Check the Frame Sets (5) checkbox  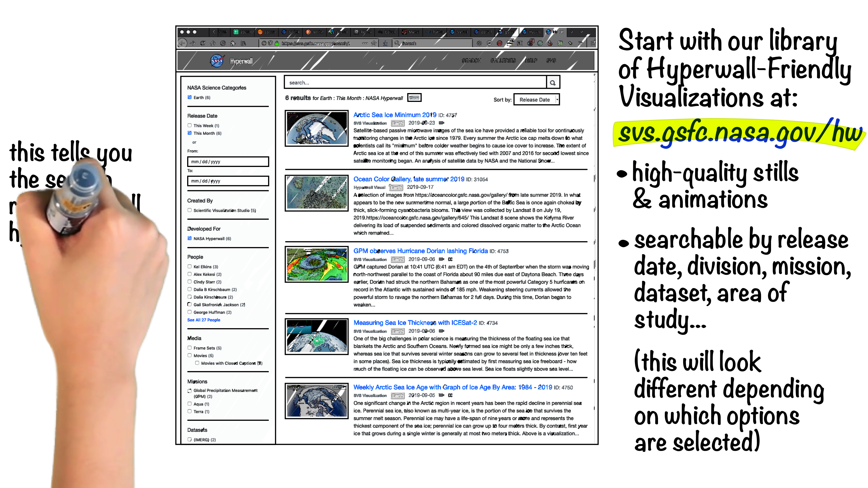[x=189, y=348]
